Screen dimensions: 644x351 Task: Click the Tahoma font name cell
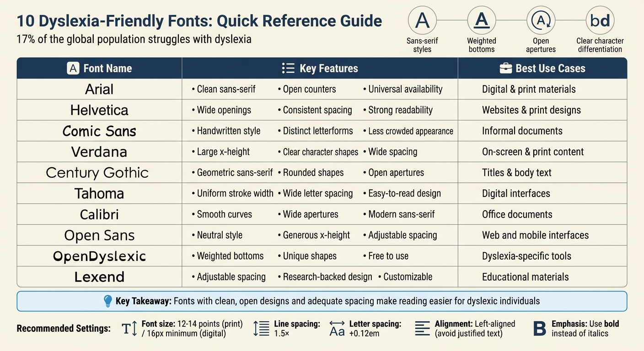99,193
